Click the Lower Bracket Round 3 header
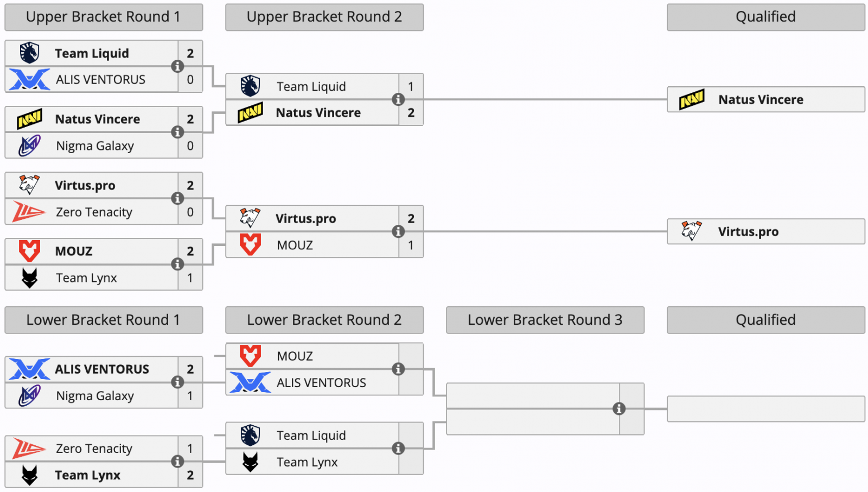The height and width of the screenshot is (492, 868). coord(545,320)
